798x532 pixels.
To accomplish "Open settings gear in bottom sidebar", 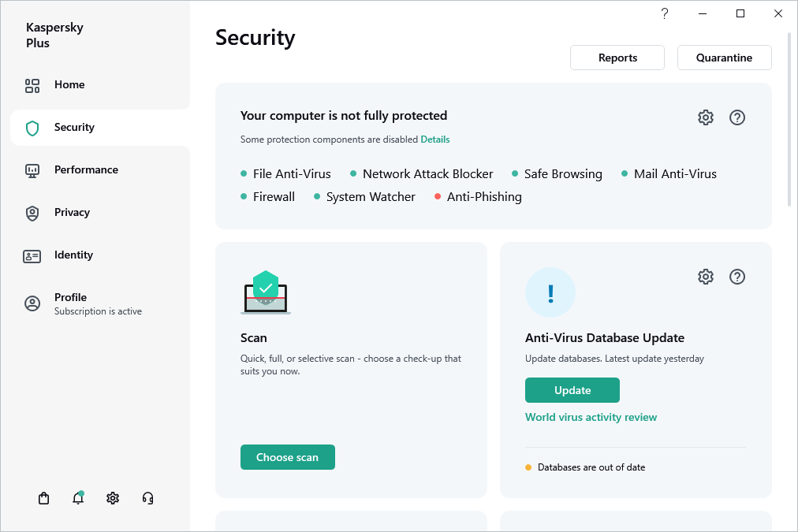I will 113,498.
